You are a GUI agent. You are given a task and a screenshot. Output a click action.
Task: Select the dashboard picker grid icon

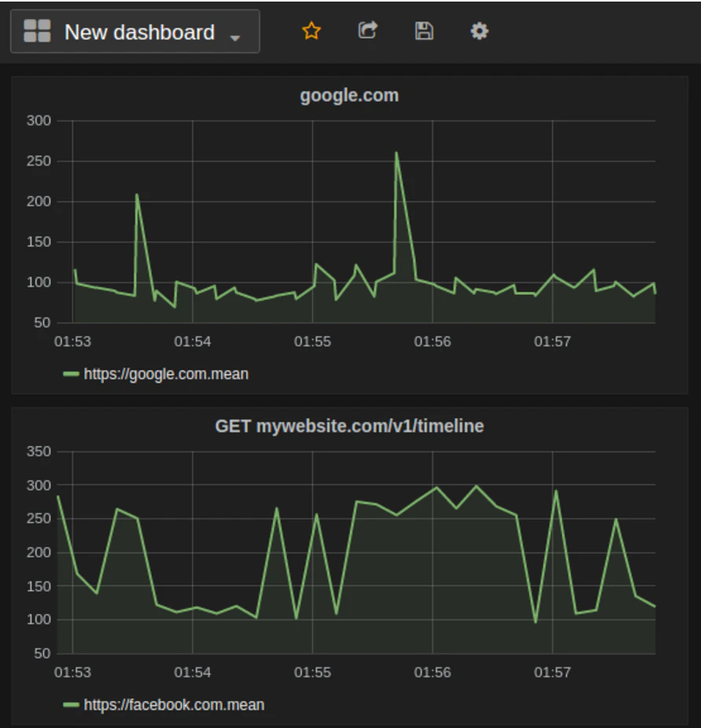coord(36,31)
